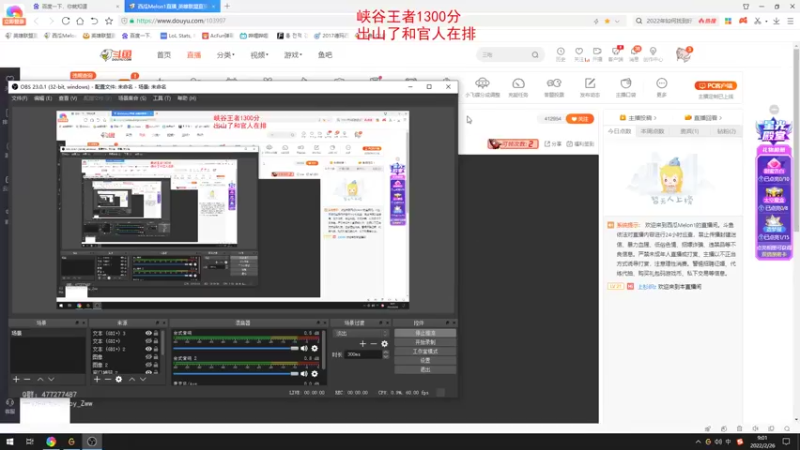The height and width of the screenshot is (450, 800).
Task: Expand Douyu 游戏 navigation dropdown
Action: [x=293, y=55]
